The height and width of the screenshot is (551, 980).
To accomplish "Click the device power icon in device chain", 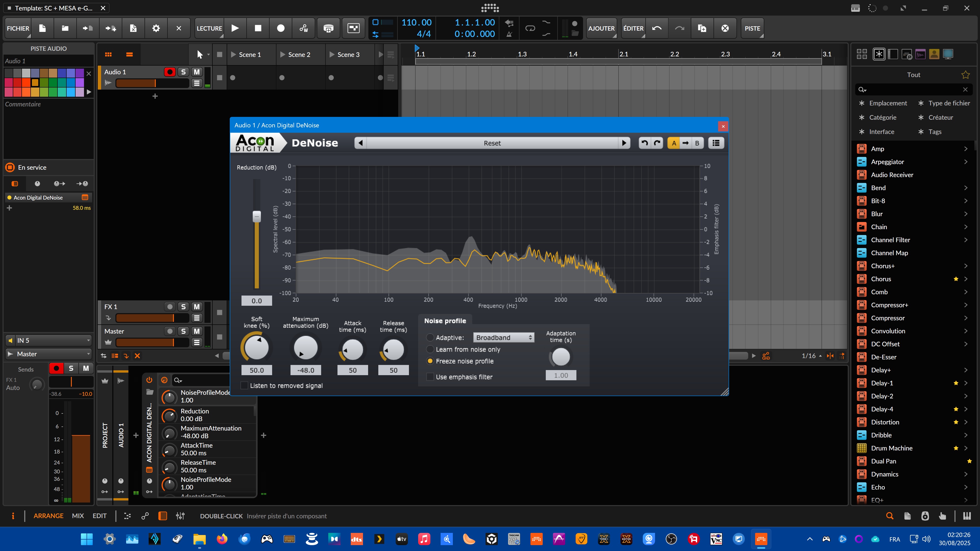I will coord(149,380).
